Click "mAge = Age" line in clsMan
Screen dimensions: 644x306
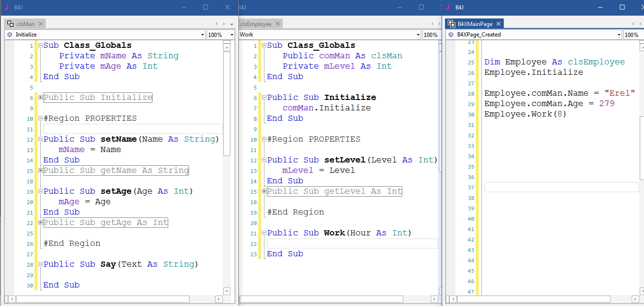[x=85, y=202]
